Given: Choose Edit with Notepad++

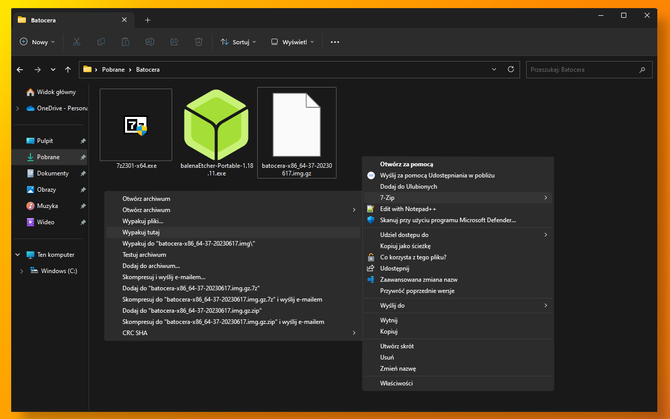Looking at the screenshot, I should pyautogui.click(x=458, y=209).
